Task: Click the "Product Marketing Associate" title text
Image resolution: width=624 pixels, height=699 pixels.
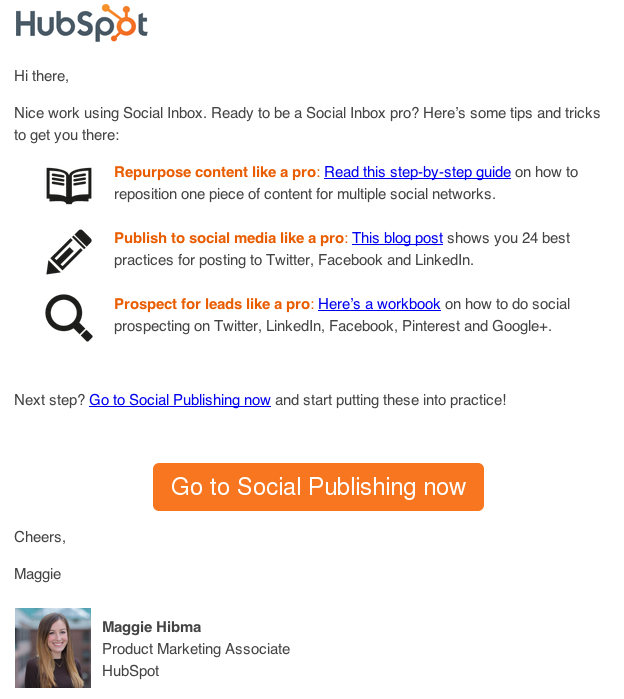Action: point(196,649)
